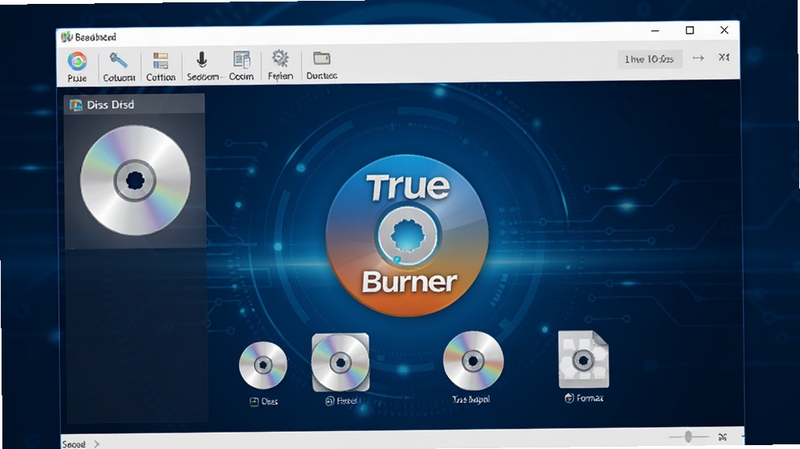Click the Dias label under small disc
Screen dimensions: 800x449
tap(269, 402)
